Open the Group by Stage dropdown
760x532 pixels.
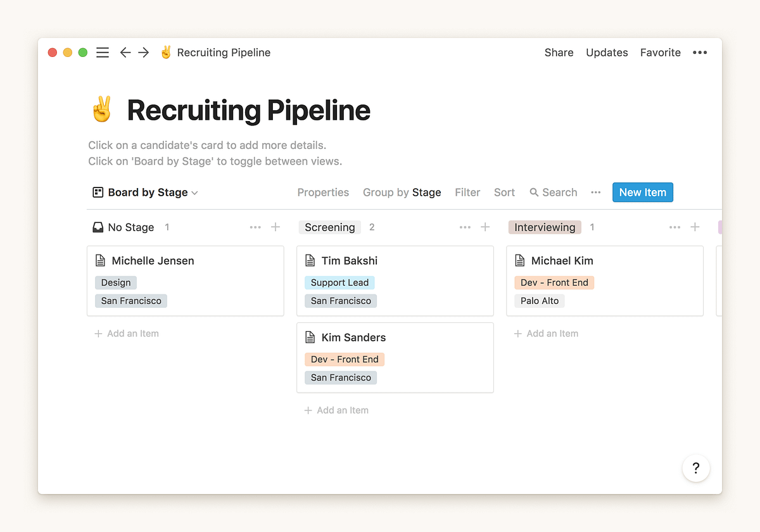(x=402, y=193)
